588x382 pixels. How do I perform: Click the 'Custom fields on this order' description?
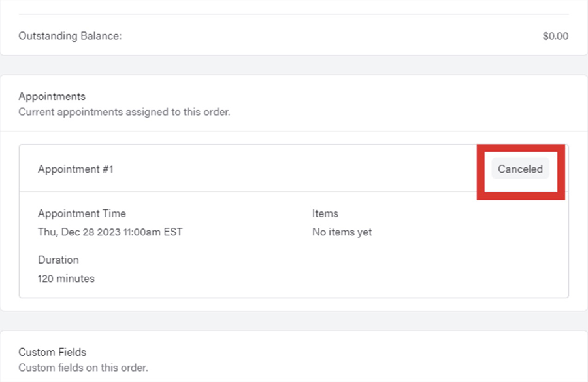[x=83, y=368]
